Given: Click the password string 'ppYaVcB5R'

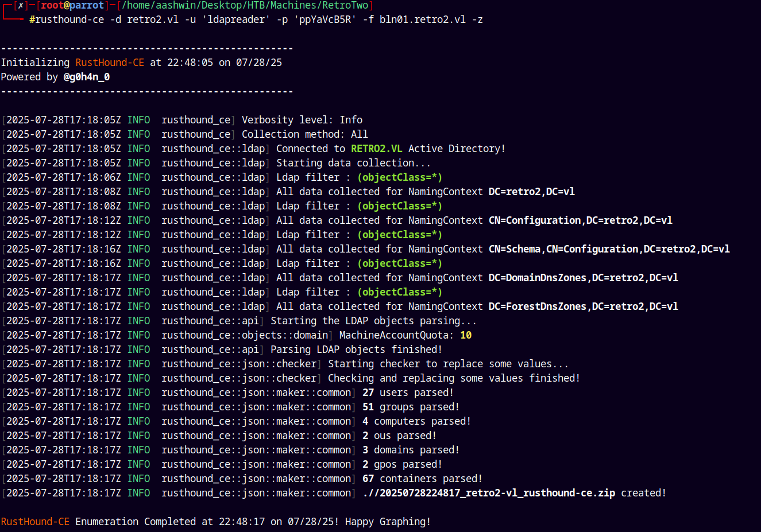Looking at the screenshot, I should [x=325, y=20].
